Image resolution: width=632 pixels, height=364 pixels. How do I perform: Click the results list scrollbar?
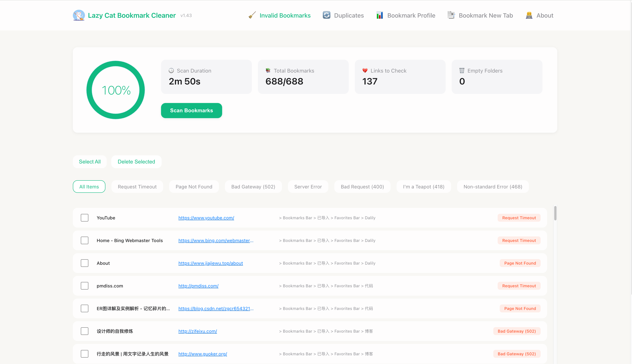[x=555, y=213]
